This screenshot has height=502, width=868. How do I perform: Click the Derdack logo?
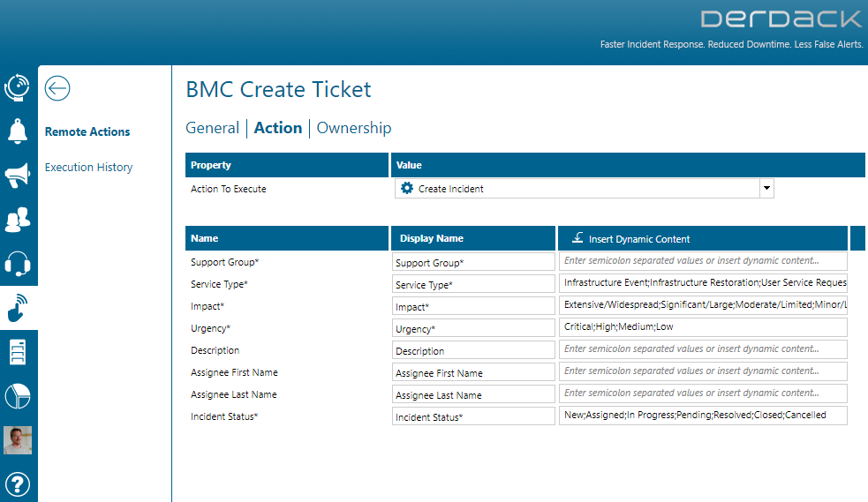pos(781,19)
